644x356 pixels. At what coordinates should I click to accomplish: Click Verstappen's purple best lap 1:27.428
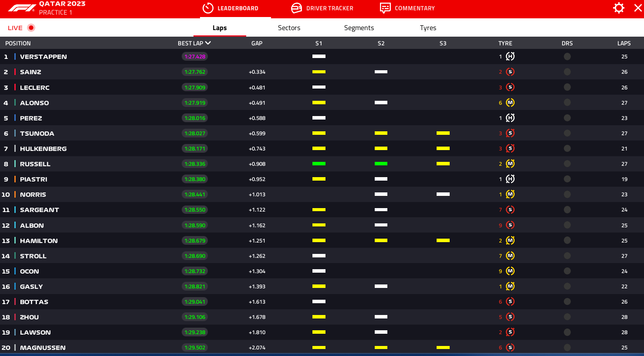(195, 56)
